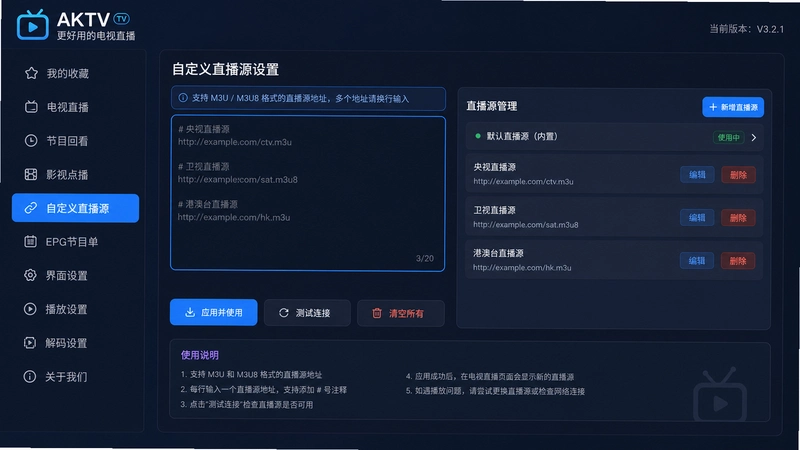This screenshot has width=800, height=450.
Task: Click the gear icon beside 界面设置
Action: (30, 276)
